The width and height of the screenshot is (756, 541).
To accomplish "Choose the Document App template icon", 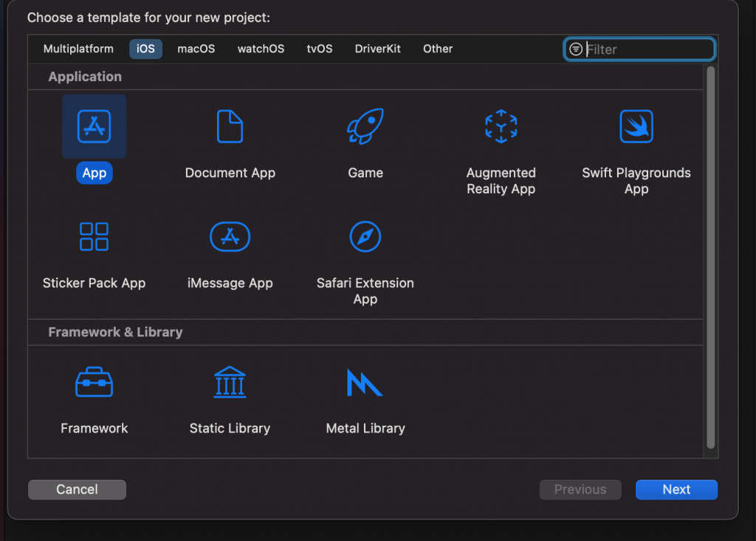I will pos(230,126).
